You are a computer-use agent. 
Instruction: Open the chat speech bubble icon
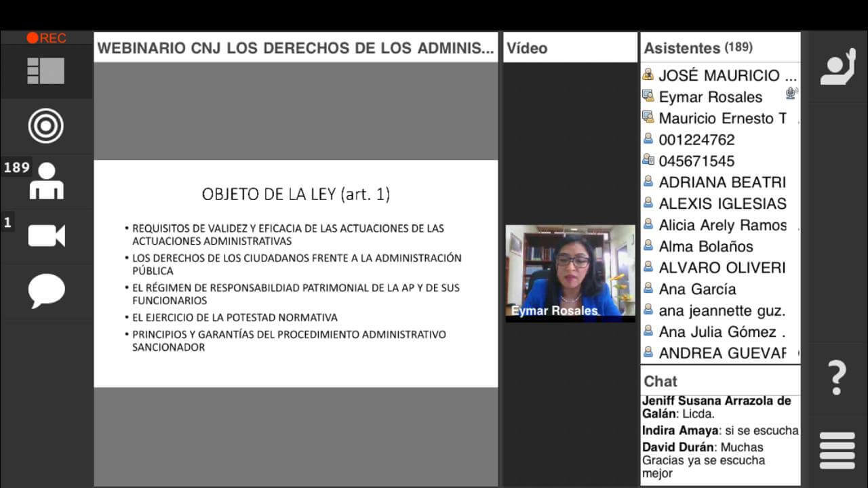pos(46,291)
